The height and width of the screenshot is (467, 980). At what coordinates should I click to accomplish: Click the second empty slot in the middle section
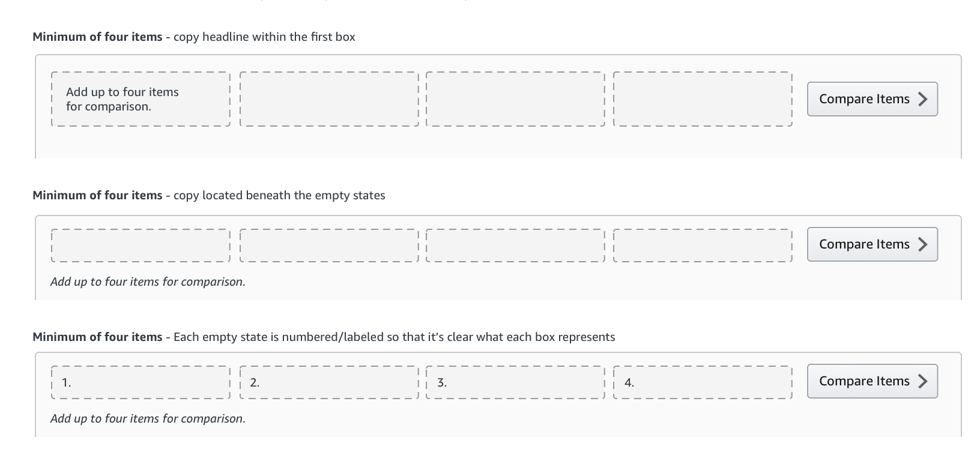tap(328, 246)
